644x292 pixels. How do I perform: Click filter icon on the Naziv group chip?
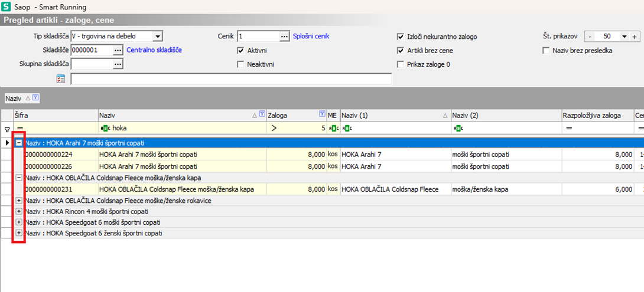pyautogui.click(x=35, y=97)
